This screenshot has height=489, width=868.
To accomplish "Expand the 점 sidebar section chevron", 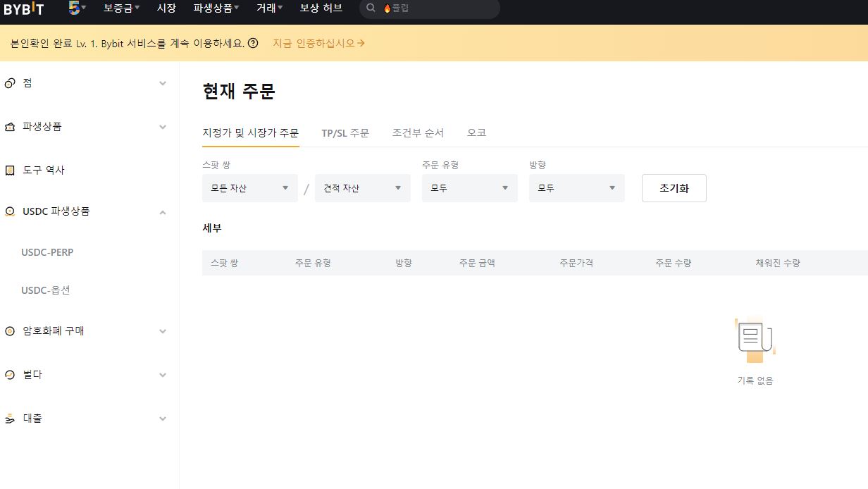I will [163, 83].
